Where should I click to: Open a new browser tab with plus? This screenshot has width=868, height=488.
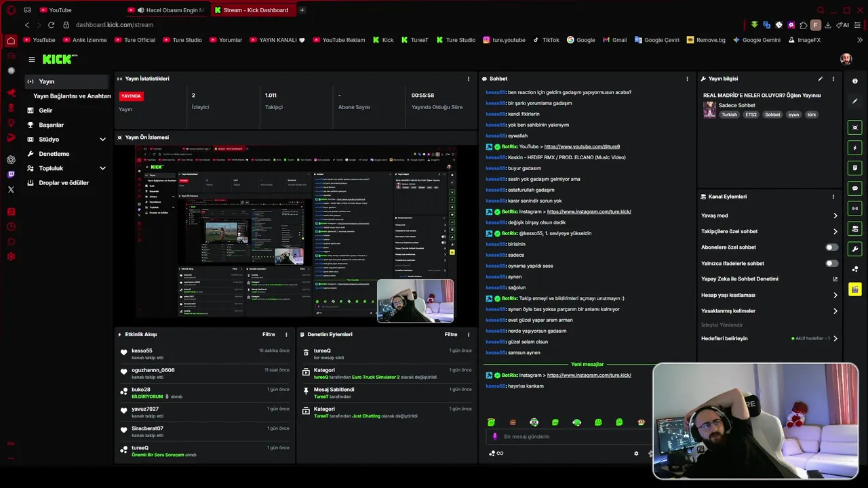pyautogui.click(x=302, y=10)
